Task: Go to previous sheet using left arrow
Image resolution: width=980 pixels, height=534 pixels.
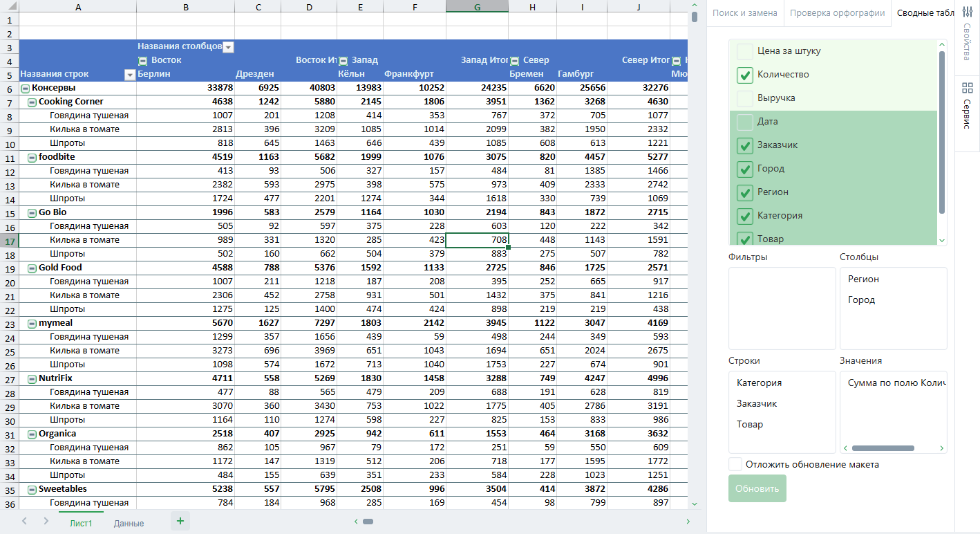Action: (25, 522)
